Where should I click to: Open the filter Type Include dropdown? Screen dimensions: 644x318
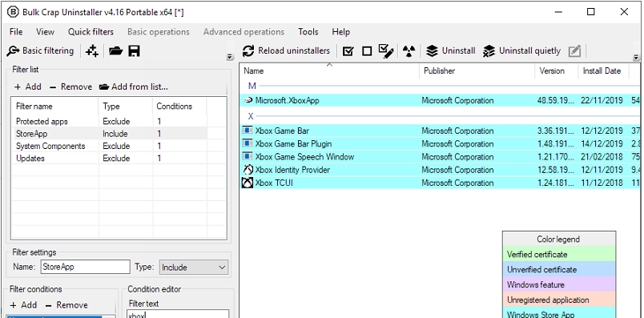pyautogui.click(x=194, y=267)
